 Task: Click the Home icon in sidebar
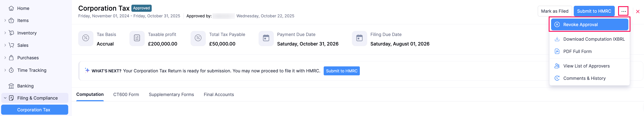click(x=11, y=8)
